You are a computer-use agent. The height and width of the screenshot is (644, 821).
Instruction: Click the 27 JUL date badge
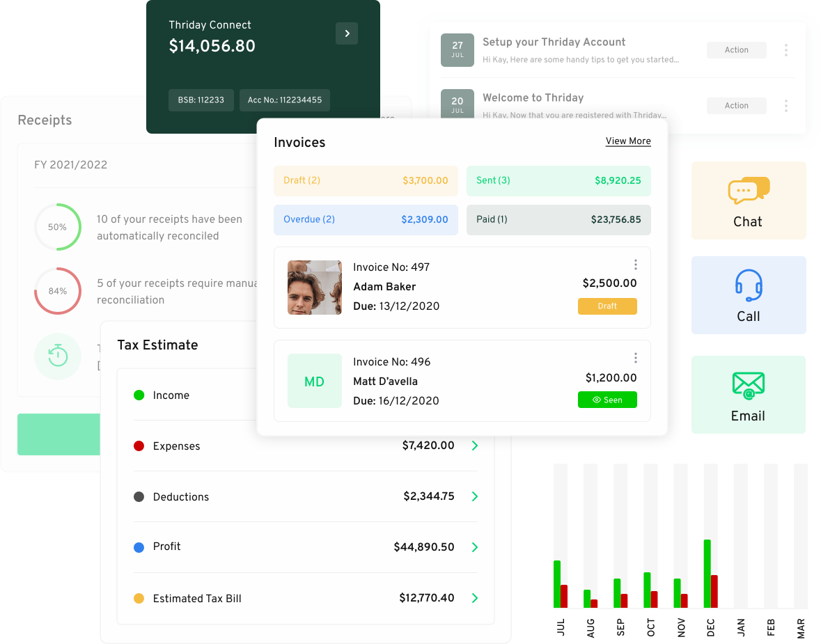tap(458, 49)
